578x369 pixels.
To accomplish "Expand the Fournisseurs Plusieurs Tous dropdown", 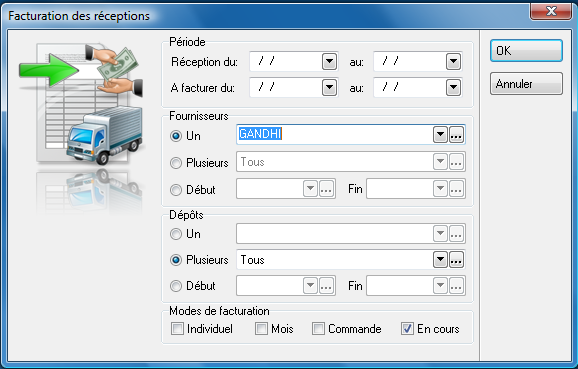I will (440, 161).
